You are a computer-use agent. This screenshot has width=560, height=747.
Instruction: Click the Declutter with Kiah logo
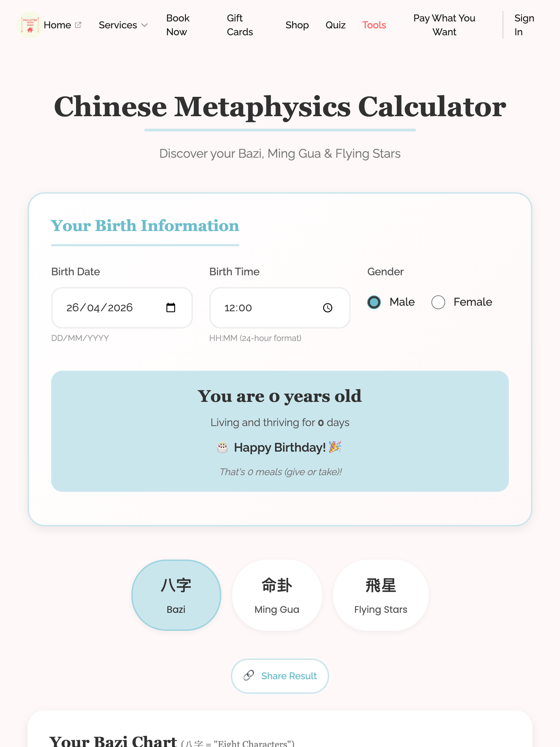click(30, 25)
